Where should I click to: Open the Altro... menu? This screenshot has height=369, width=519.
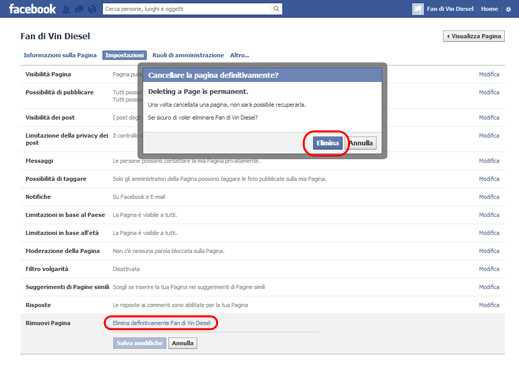[239, 55]
